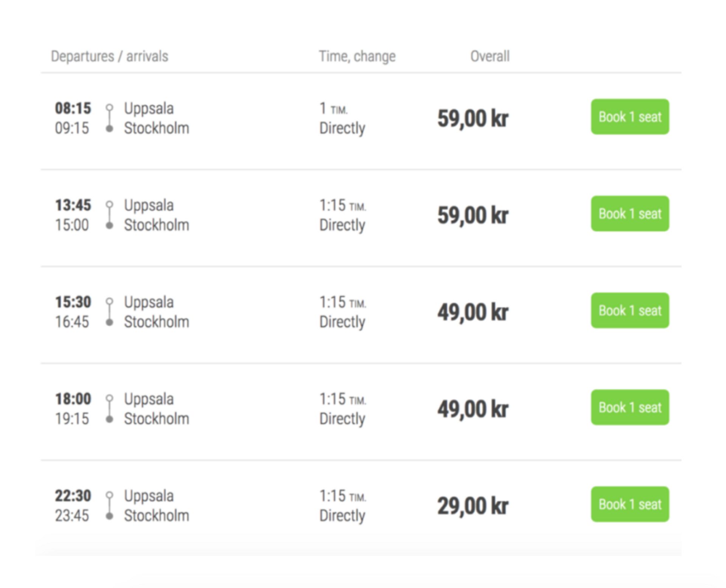The image size is (726, 588).
Task: Click Stockholm in the 13:45 row
Action: point(157,225)
